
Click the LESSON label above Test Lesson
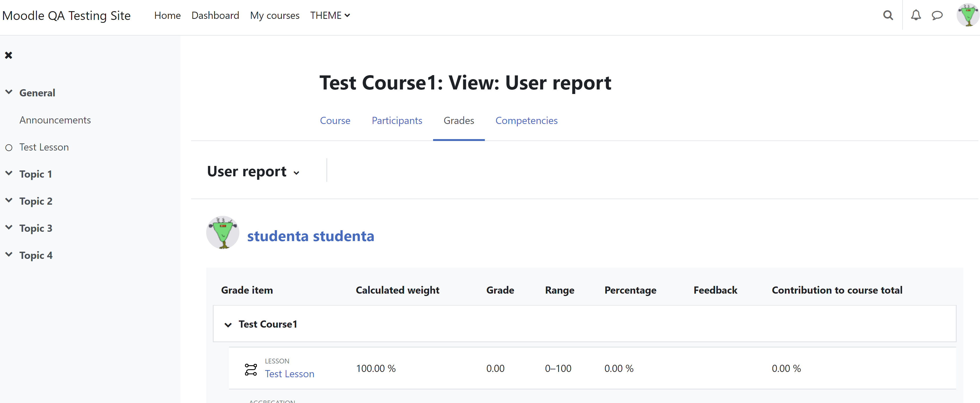click(x=277, y=361)
